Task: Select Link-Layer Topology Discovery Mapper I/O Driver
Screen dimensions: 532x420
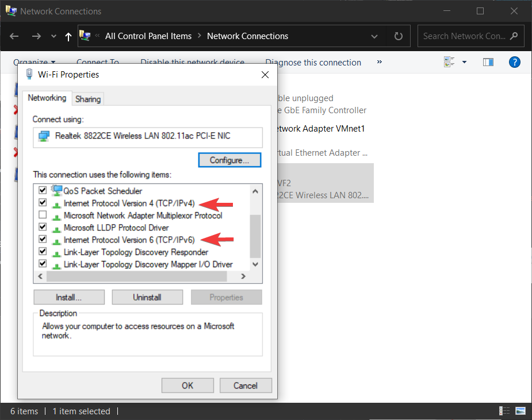Action: point(148,264)
